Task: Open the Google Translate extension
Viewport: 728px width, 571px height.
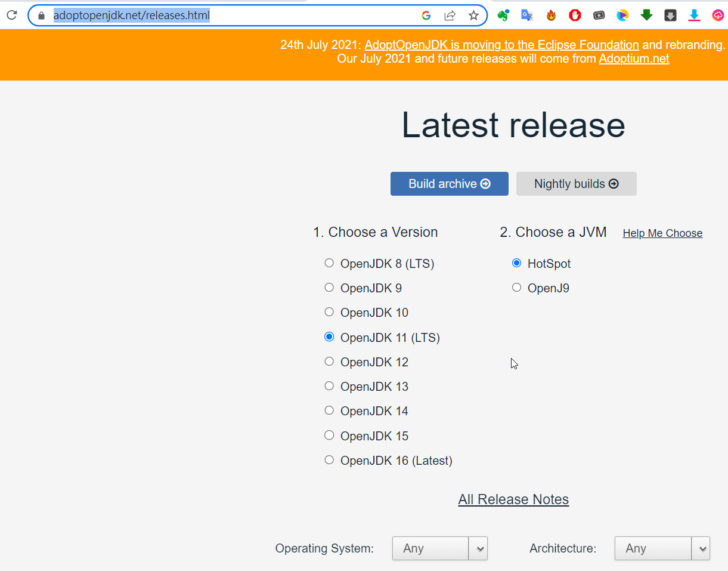Action: pyautogui.click(x=527, y=16)
